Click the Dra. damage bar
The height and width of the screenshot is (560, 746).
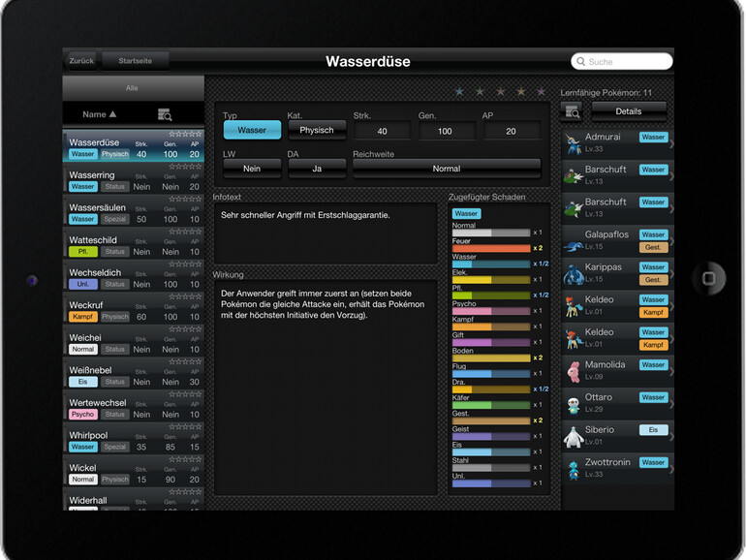coord(491,389)
